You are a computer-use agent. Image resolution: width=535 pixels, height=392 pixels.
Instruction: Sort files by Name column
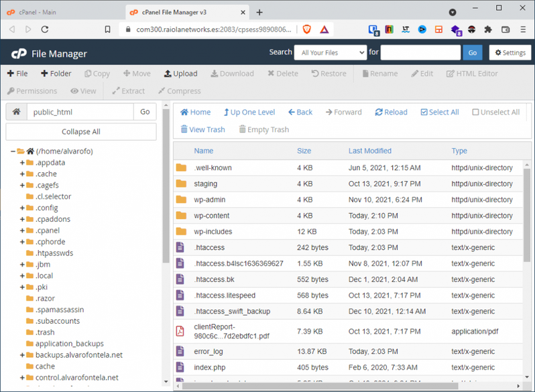204,151
